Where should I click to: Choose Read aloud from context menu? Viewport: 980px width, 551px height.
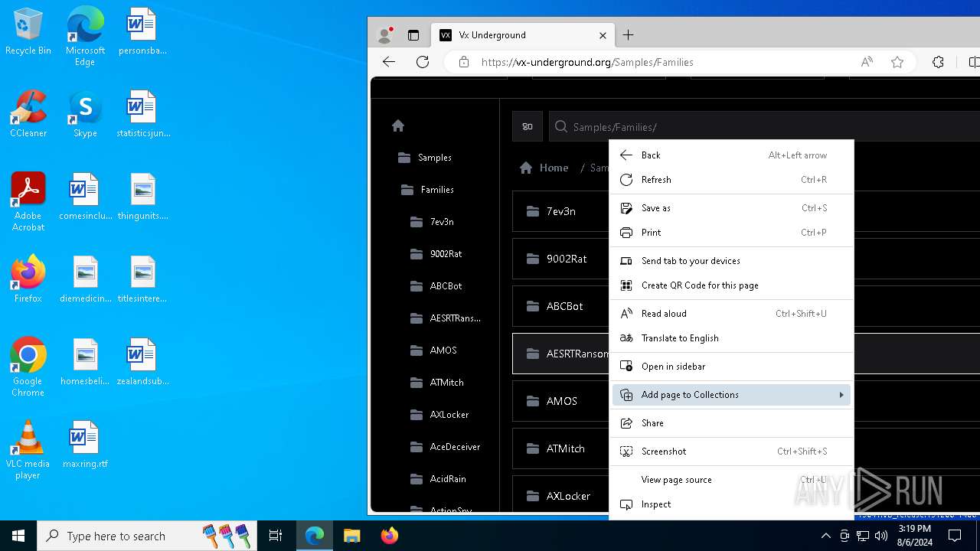pos(731,314)
